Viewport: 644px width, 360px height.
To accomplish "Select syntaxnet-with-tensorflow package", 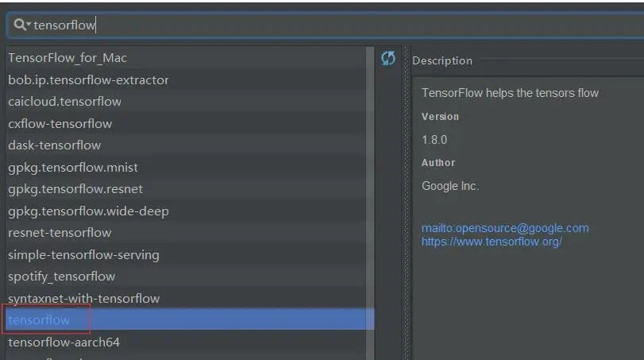I will 186,298.
